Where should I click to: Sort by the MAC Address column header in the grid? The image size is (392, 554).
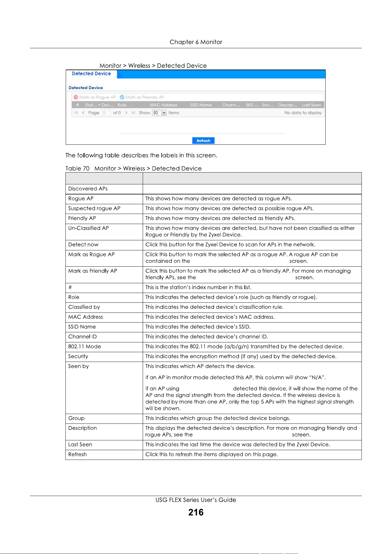(x=163, y=105)
